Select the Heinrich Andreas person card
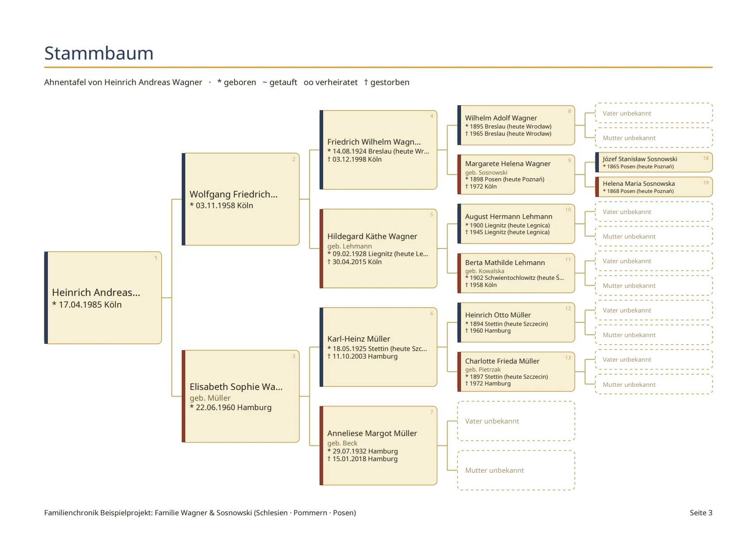The height and width of the screenshot is (535, 756). [x=103, y=298]
